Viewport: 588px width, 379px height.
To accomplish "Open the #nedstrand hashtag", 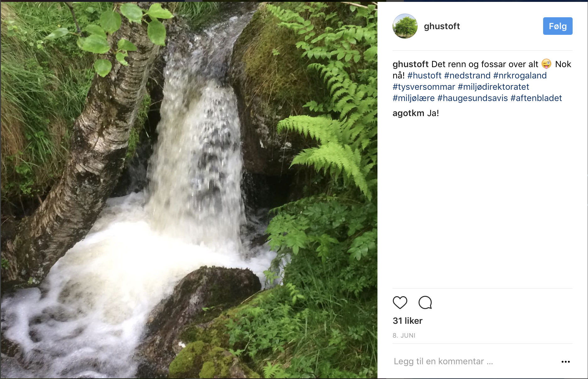I will (x=467, y=76).
